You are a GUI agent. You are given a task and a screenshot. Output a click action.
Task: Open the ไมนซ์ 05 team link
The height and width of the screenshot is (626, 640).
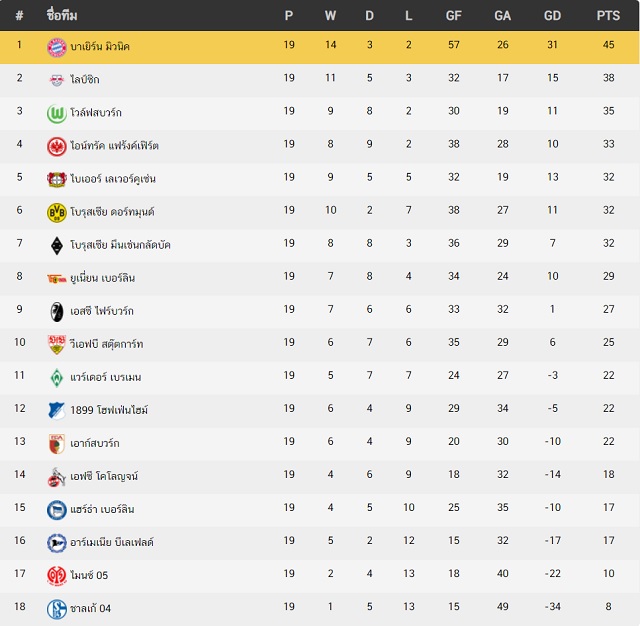pyautogui.click(x=89, y=575)
